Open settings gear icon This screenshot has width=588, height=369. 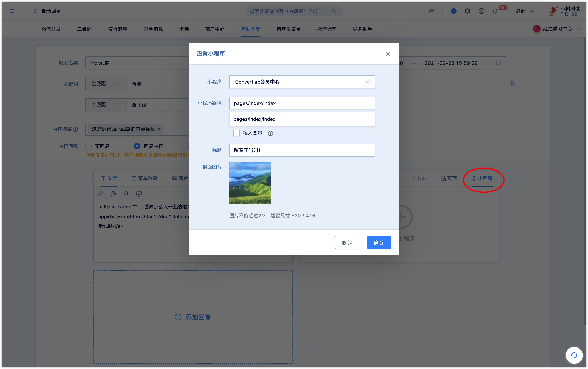[467, 11]
